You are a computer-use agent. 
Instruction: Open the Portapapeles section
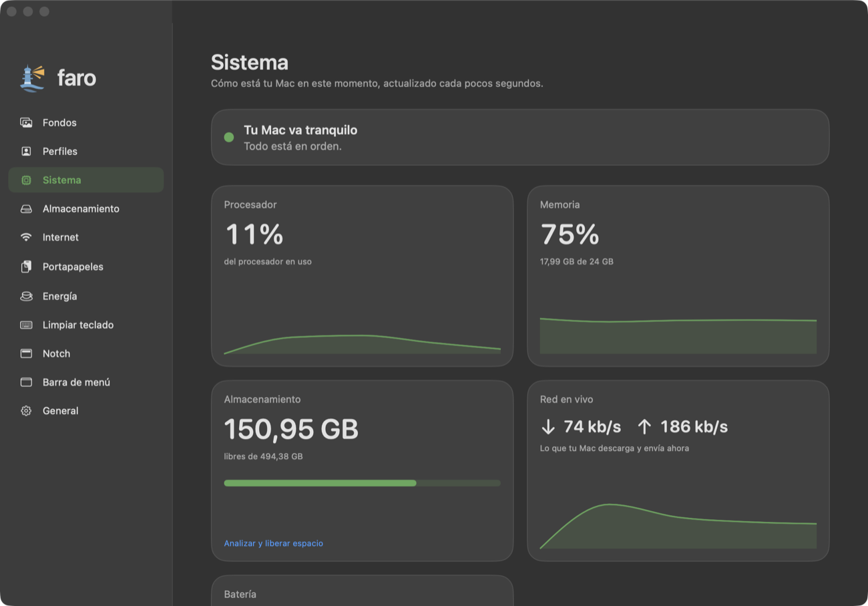point(86,267)
